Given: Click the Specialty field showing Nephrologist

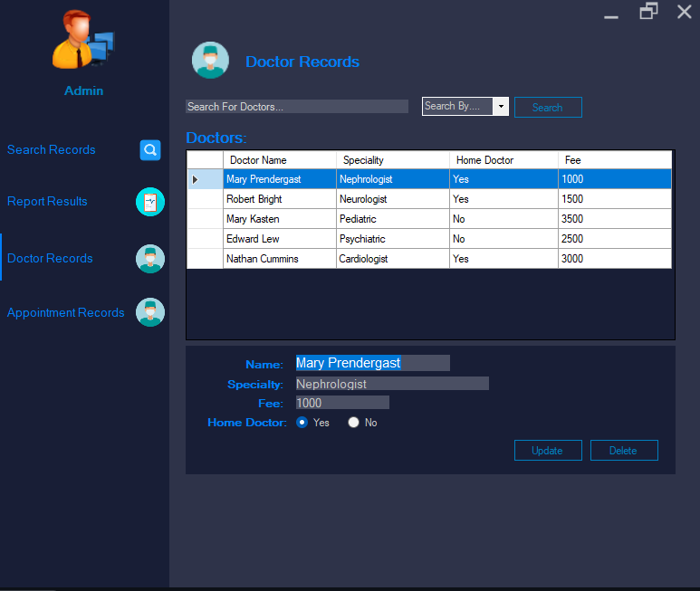Looking at the screenshot, I should pyautogui.click(x=392, y=384).
